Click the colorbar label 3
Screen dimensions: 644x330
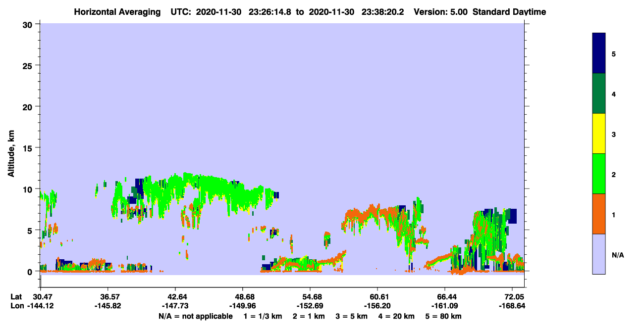tap(614, 134)
